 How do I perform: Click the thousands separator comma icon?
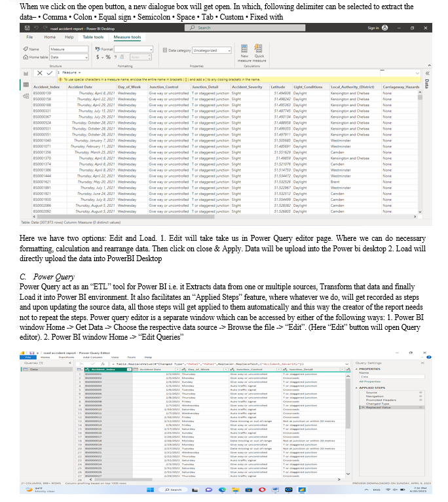[x=115, y=57]
